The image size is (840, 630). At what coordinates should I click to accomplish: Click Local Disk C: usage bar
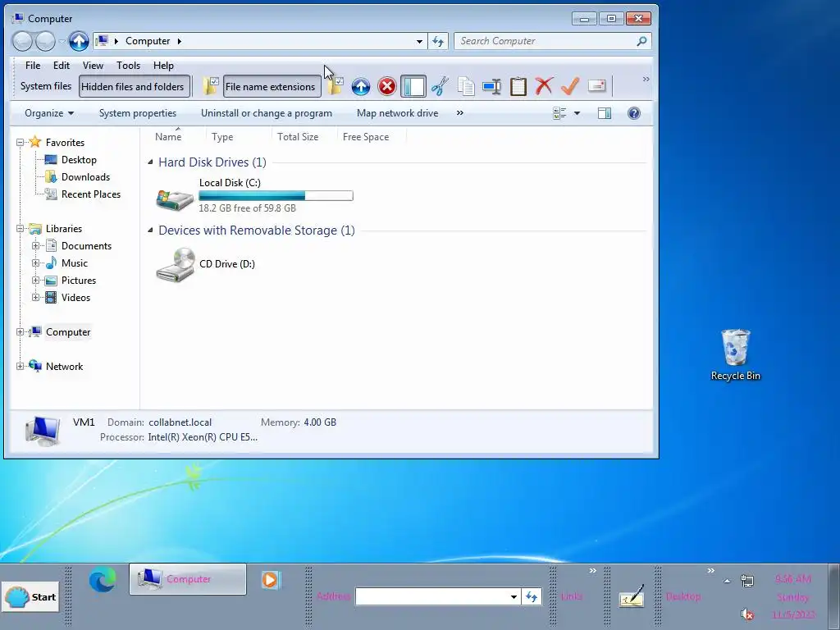[276, 195]
